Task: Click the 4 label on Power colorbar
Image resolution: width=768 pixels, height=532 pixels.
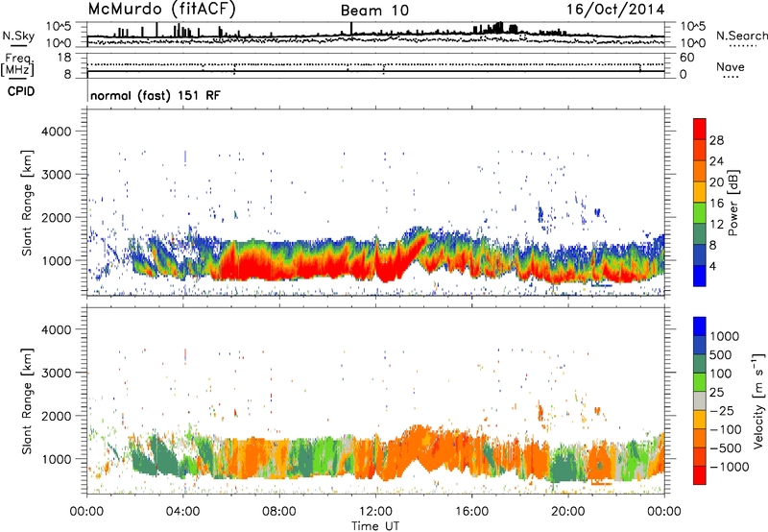Action: tap(712, 266)
